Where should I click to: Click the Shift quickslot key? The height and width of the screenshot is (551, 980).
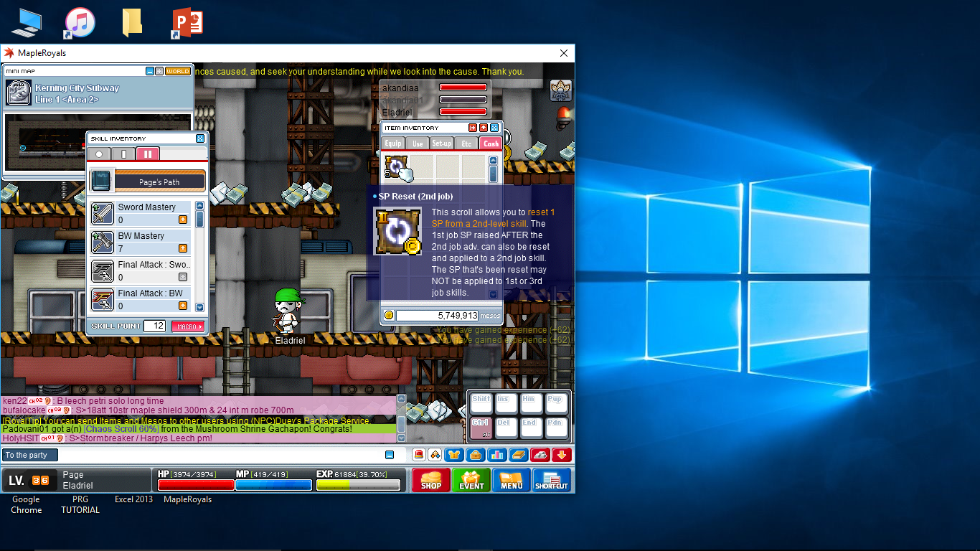click(481, 404)
